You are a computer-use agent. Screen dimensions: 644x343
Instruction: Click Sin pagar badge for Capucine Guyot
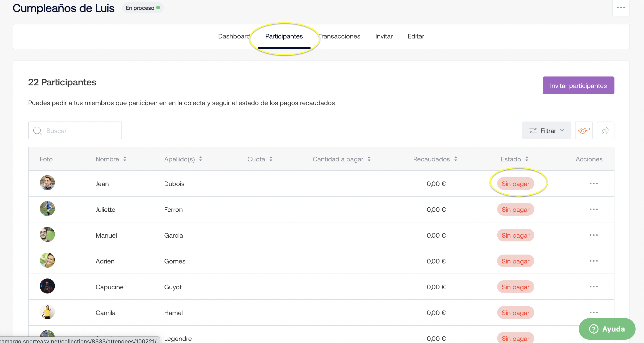(515, 287)
